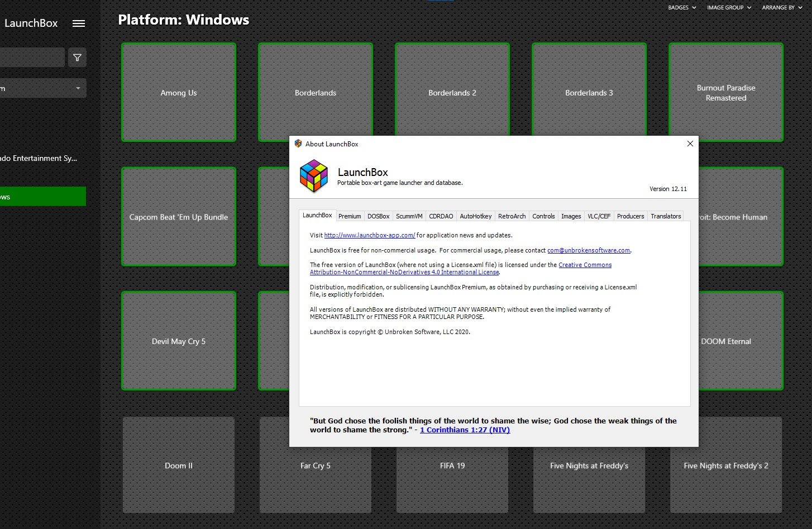Click the sidebar search field

(32, 58)
